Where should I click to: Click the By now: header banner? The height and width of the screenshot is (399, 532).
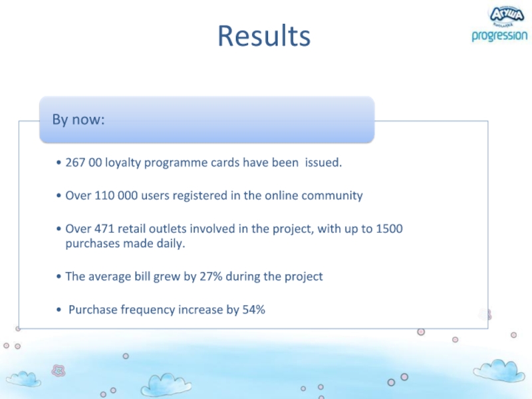point(207,120)
